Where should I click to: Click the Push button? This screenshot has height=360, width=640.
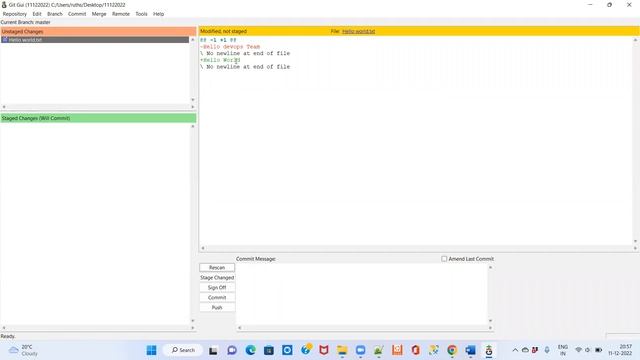pos(217,307)
